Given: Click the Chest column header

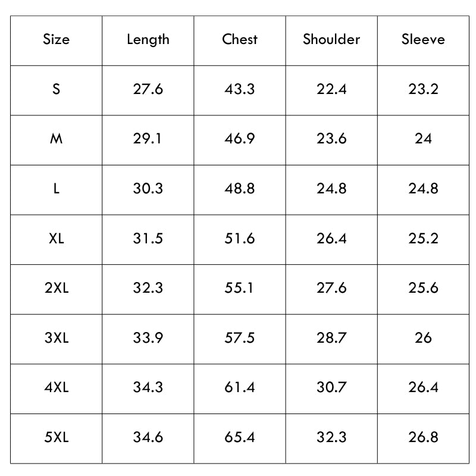Looking at the screenshot, I should pyautogui.click(x=240, y=39).
